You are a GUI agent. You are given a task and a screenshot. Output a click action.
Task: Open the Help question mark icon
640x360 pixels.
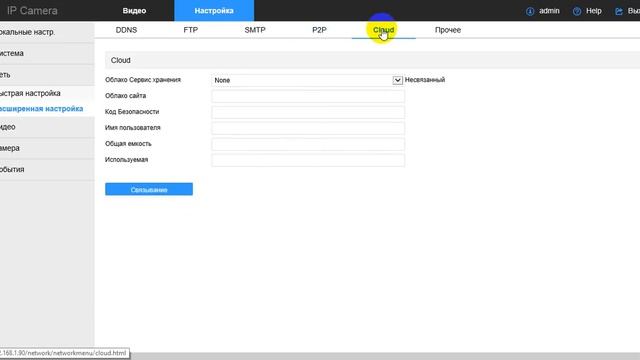(577, 11)
